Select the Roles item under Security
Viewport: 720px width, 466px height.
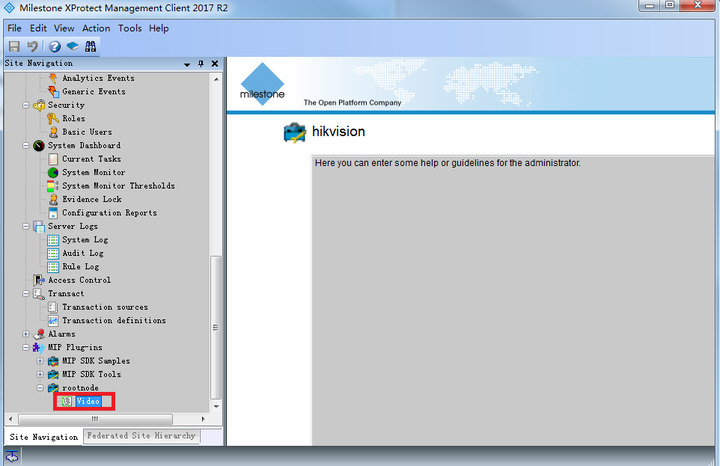[x=73, y=118]
